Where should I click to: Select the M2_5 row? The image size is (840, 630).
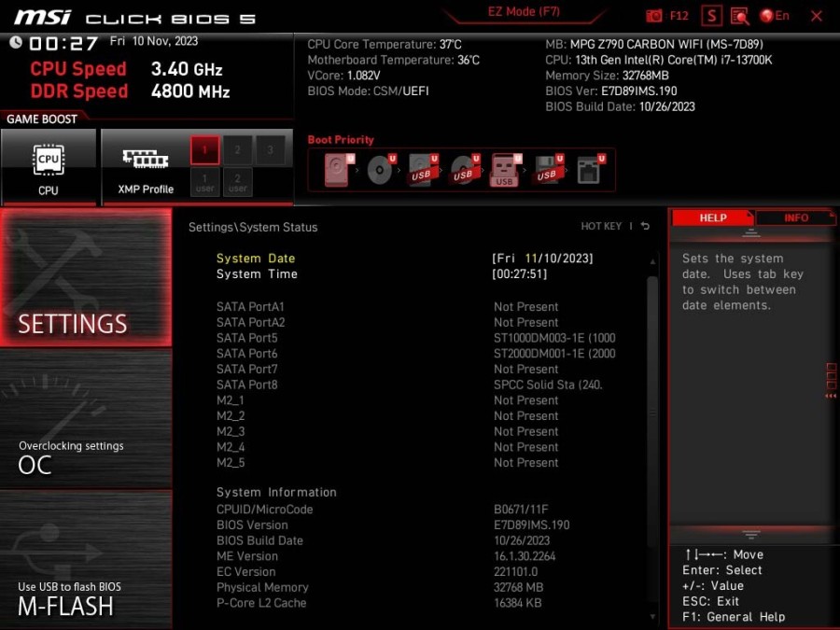[x=416, y=462]
